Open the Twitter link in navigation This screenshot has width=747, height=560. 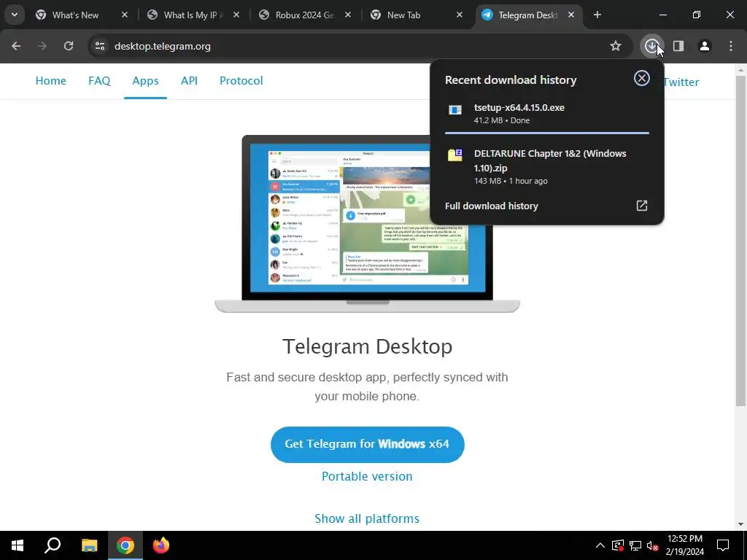click(x=681, y=82)
